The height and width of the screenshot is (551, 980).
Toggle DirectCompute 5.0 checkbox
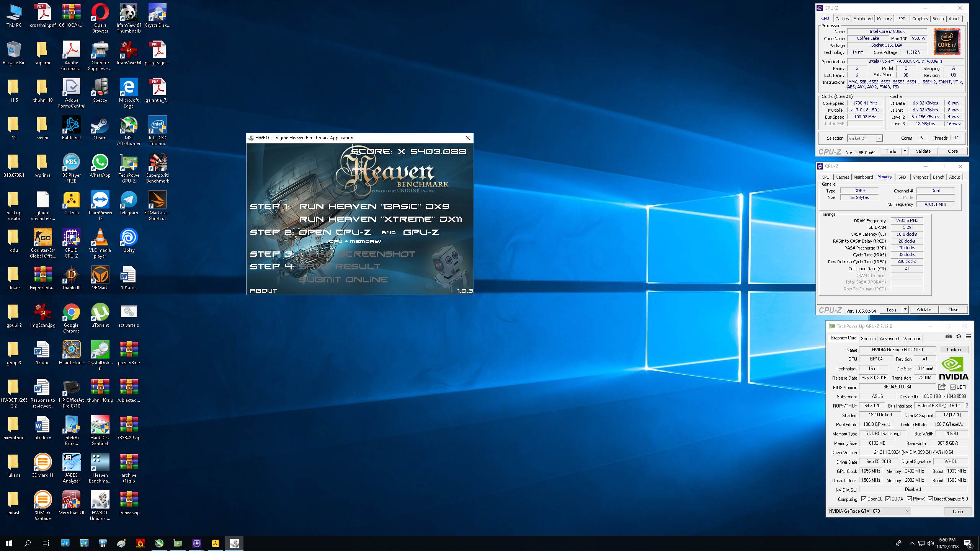[x=930, y=499]
